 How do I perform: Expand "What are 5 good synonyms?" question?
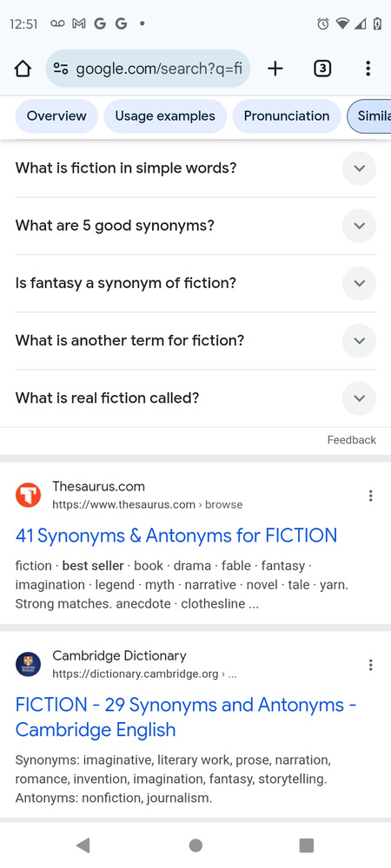(x=195, y=226)
